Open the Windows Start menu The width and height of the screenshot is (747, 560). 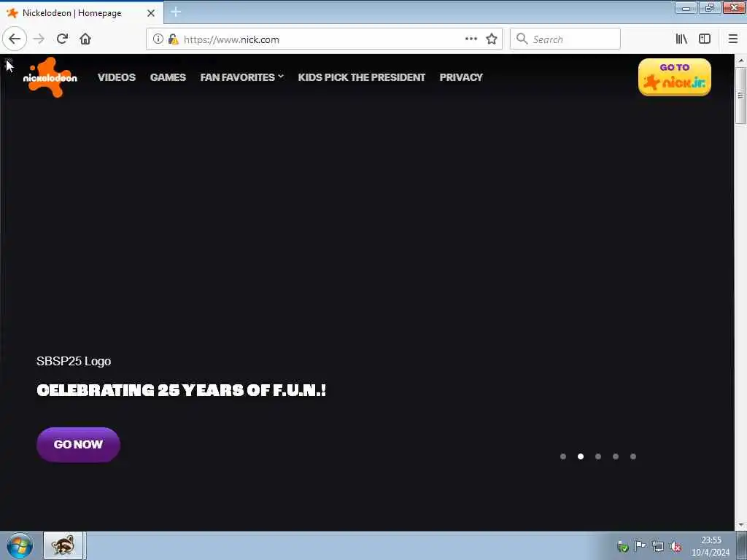tap(20, 545)
